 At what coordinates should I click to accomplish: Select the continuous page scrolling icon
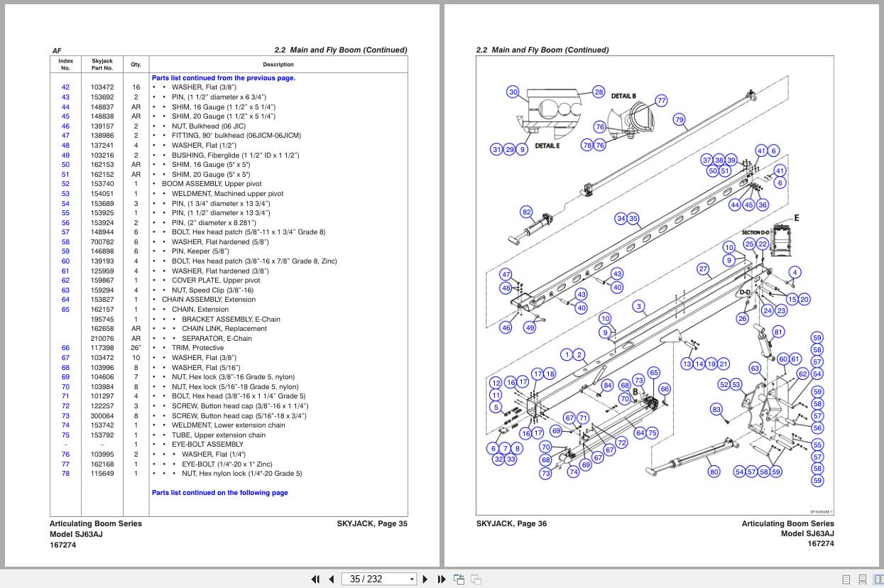863,579
